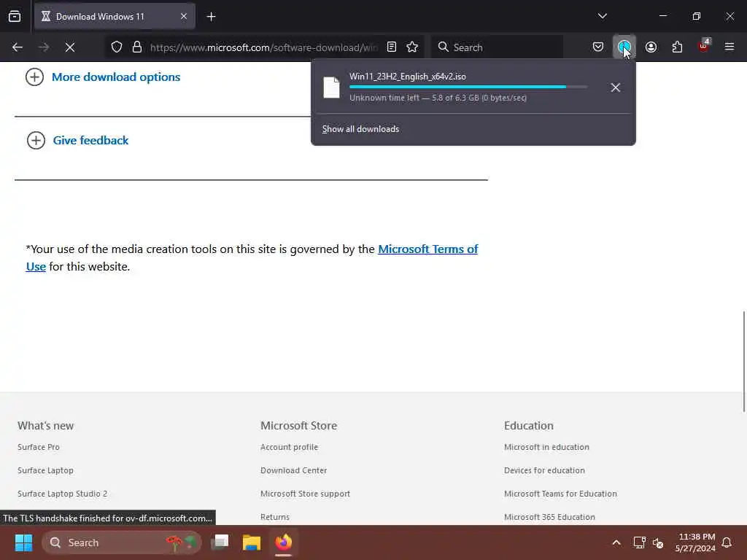
Task: Select the Download Windows 11 tab
Action: tap(115, 17)
